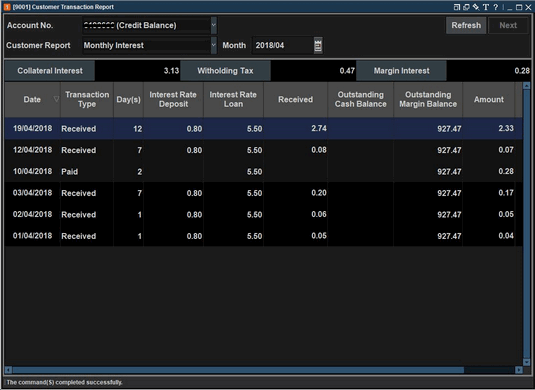Click the Received value 0.06 cell
The image size is (535, 390).
click(295, 215)
